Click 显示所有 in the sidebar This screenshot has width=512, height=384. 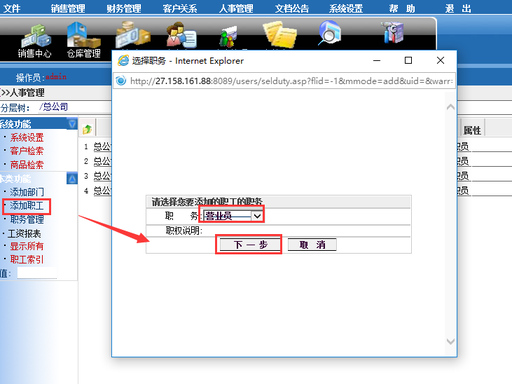27,246
